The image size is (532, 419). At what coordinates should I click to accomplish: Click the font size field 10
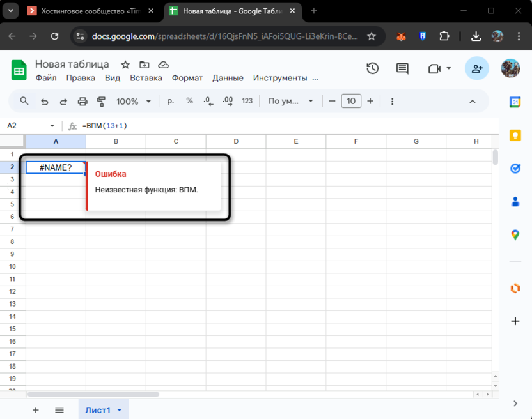point(351,101)
